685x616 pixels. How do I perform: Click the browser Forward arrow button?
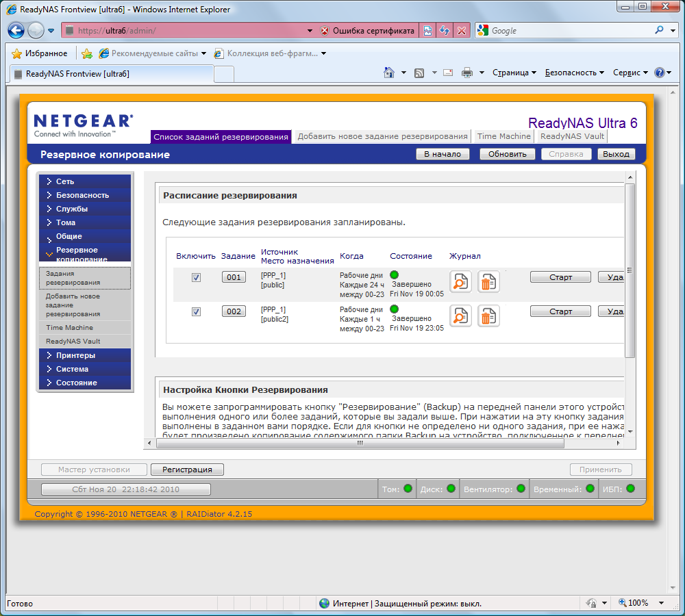pos(36,30)
